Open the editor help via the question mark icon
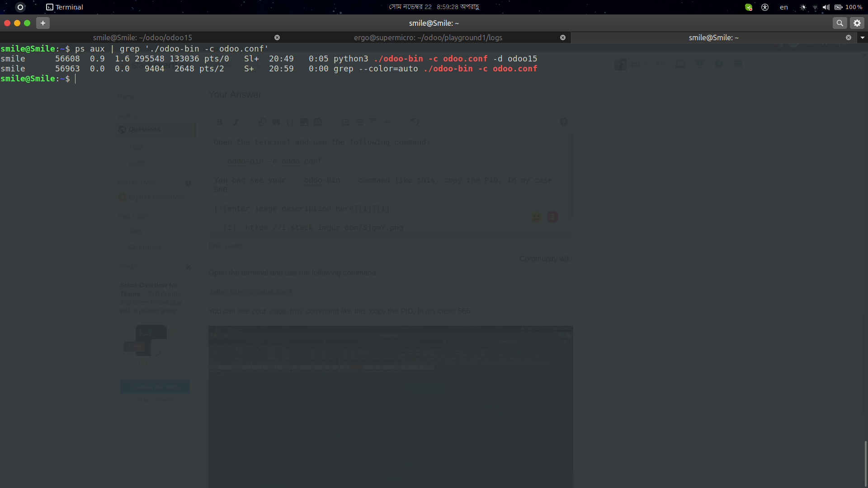 [564, 122]
